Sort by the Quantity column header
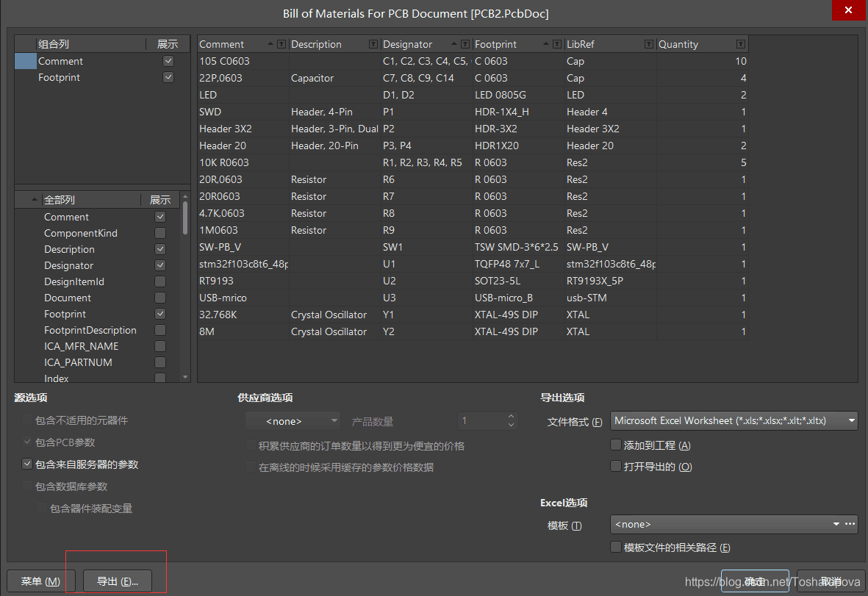868x596 pixels. tap(678, 44)
